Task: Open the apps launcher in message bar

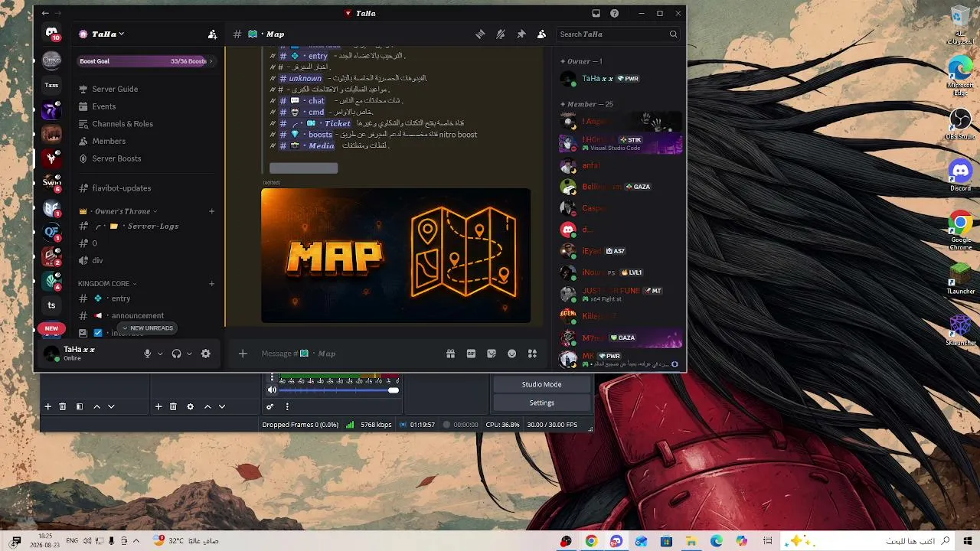Action: click(x=532, y=354)
